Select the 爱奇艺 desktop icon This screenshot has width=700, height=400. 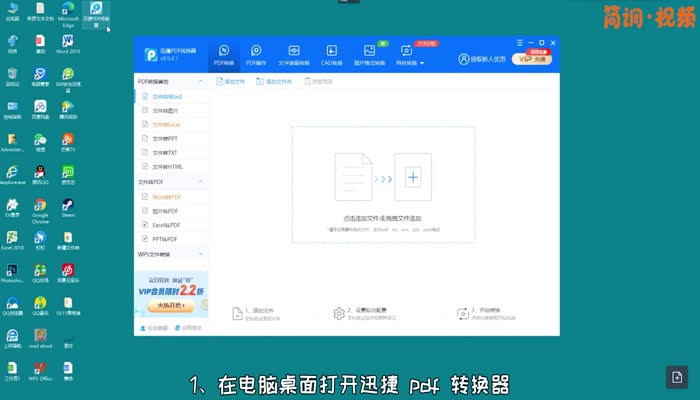pyautogui.click(x=68, y=175)
